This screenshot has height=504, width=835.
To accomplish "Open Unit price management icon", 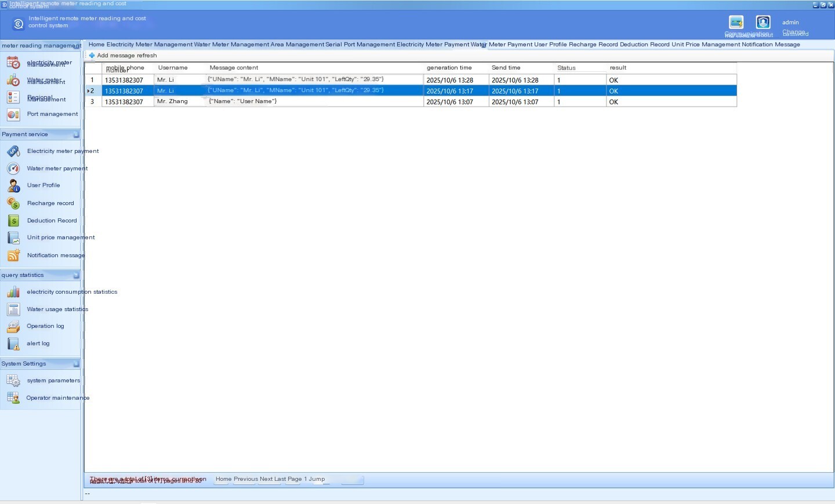I will pyautogui.click(x=13, y=238).
